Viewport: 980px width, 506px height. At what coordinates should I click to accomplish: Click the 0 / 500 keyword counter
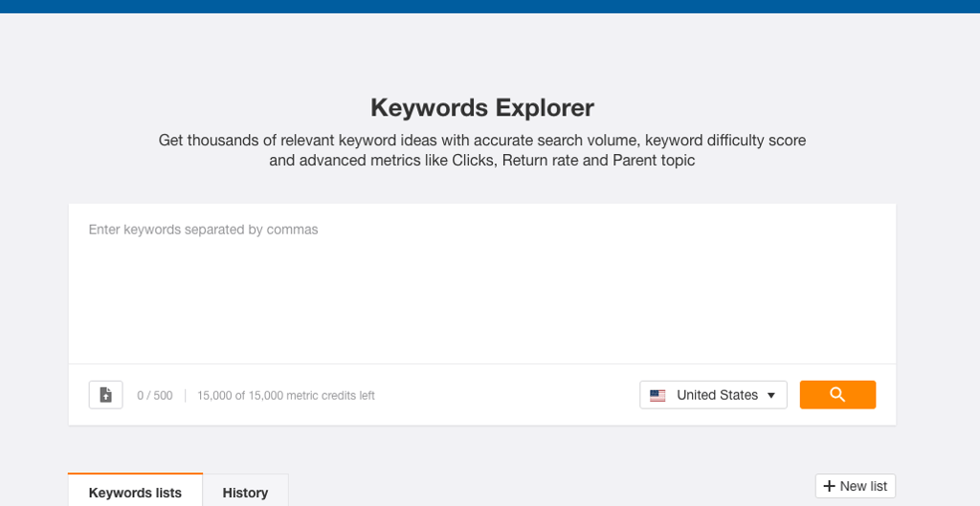[155, 395]
